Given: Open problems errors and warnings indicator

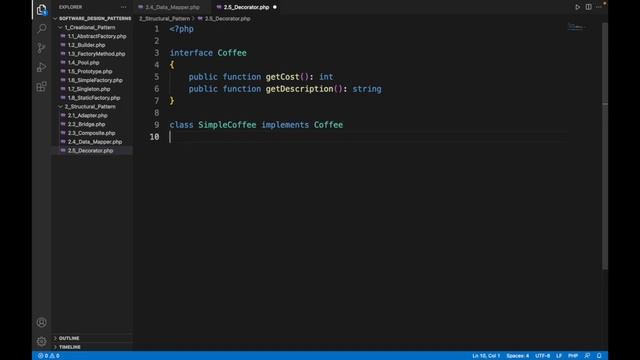Looking at the screenshot, I should pos(49,356).
